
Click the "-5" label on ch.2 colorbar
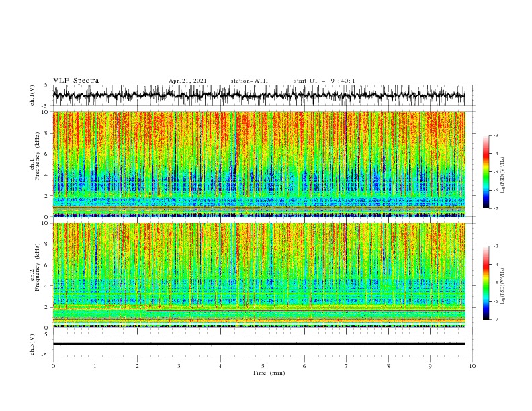point(496,283)
